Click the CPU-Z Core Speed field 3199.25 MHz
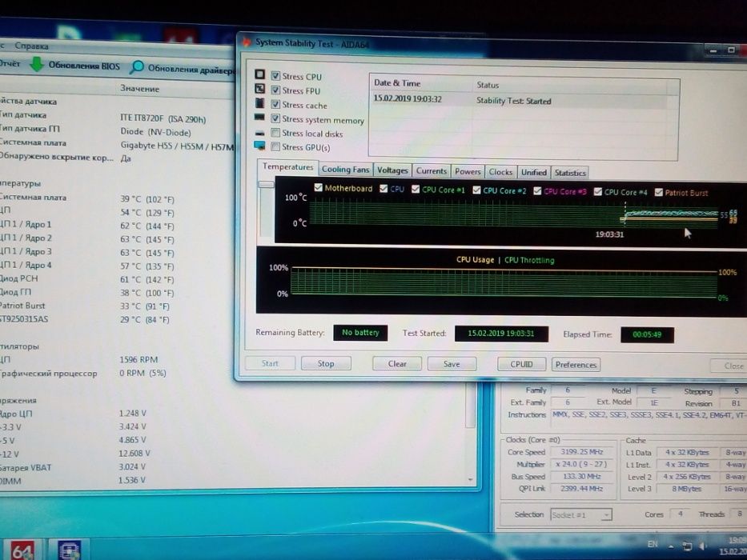747x560 pixels. tap(582, 452)
